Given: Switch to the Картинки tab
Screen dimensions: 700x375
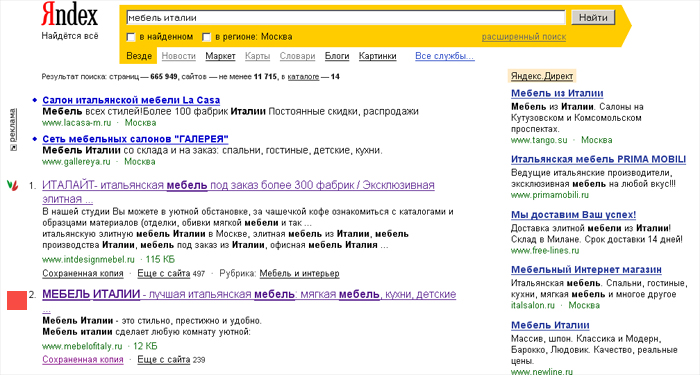Looking at the screenshot, I should (378, 56).
